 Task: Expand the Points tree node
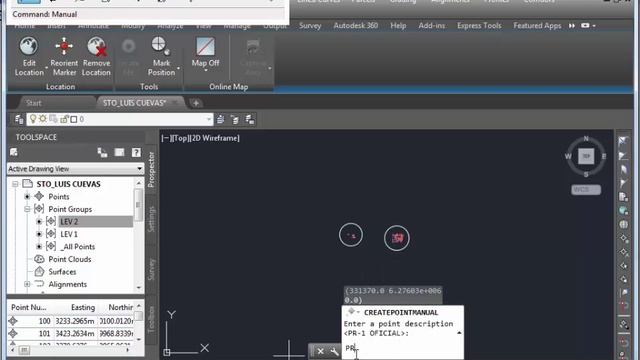click(x=27, y=197)
